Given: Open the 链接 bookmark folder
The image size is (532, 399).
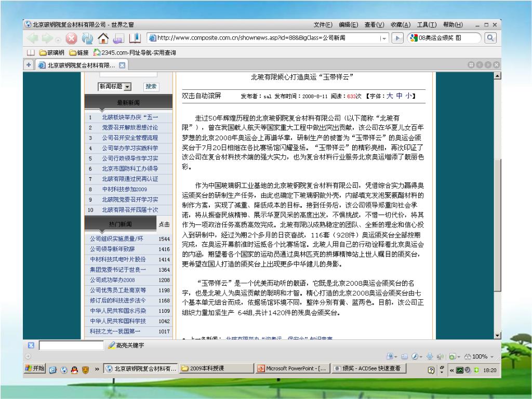Looking at the screenshot, I should click(79, 52).
